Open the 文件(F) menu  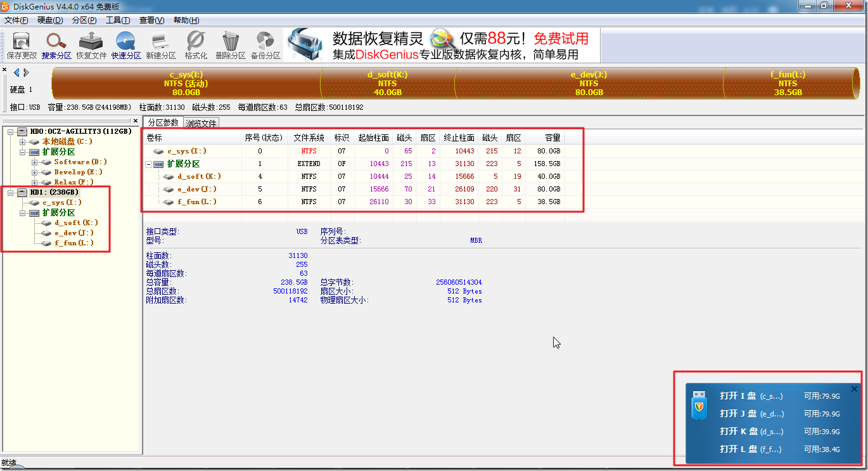click(x=16, y=20)
